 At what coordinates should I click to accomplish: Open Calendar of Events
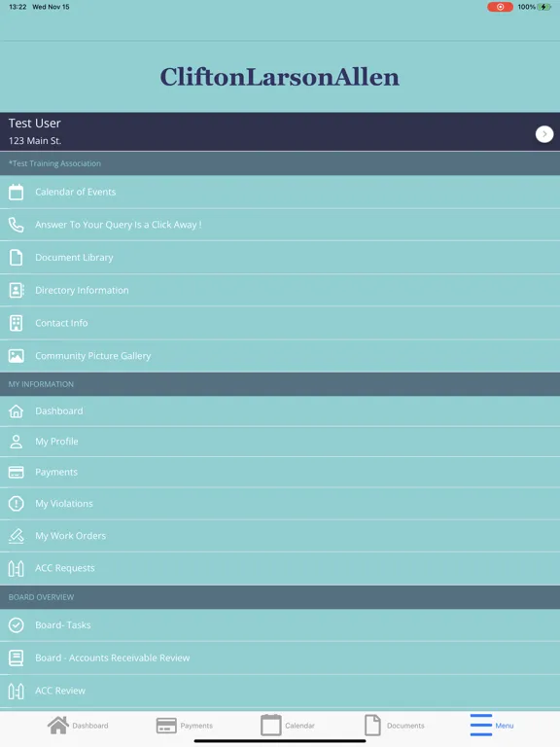click(280, 192)
